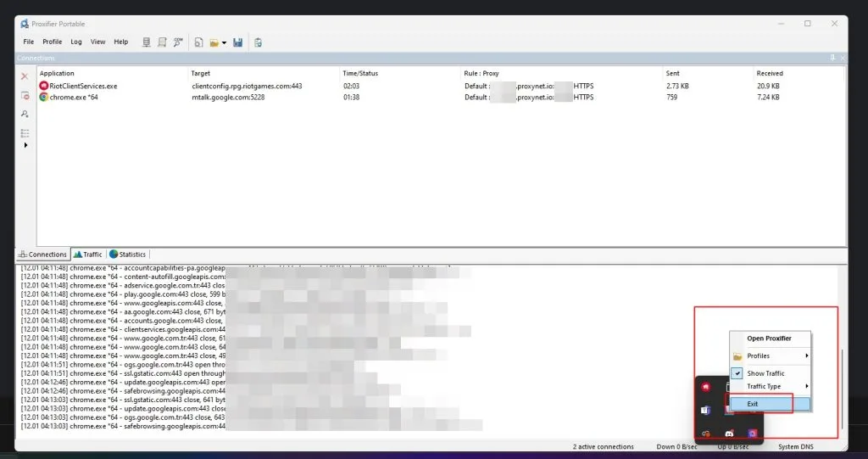Open the View menu

98,42
